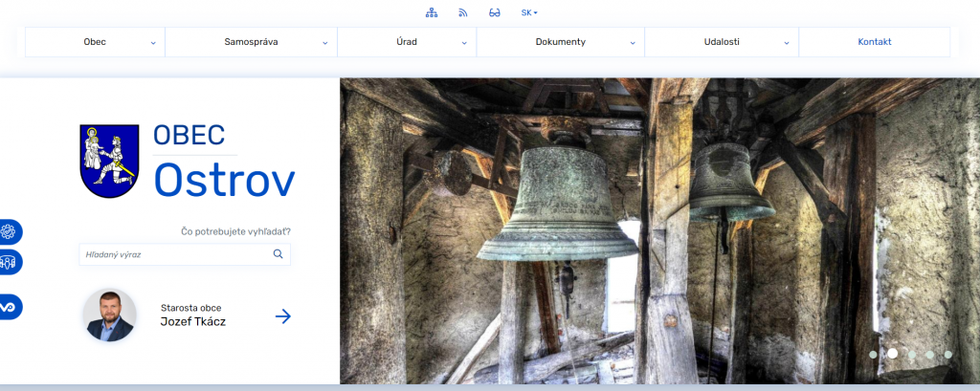Click the magnifier search icon
The width and height of the screenshot is (980, 391).
pos(278,254)
